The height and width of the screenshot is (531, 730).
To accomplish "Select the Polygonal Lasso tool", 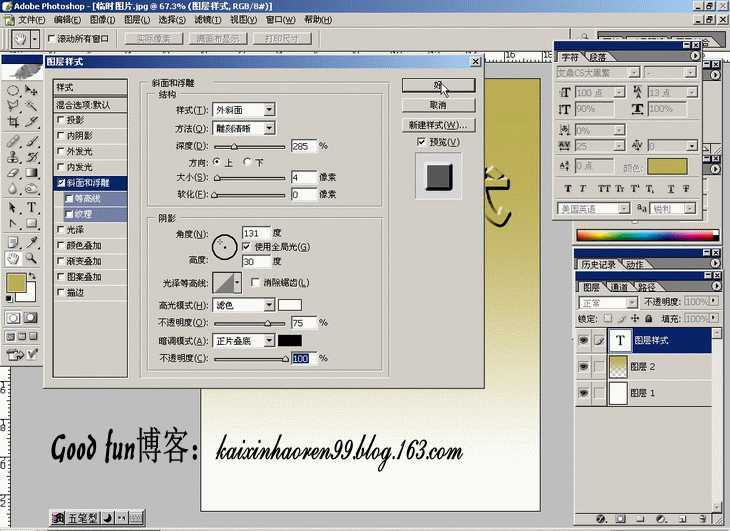I will click(x=13, y=106).
